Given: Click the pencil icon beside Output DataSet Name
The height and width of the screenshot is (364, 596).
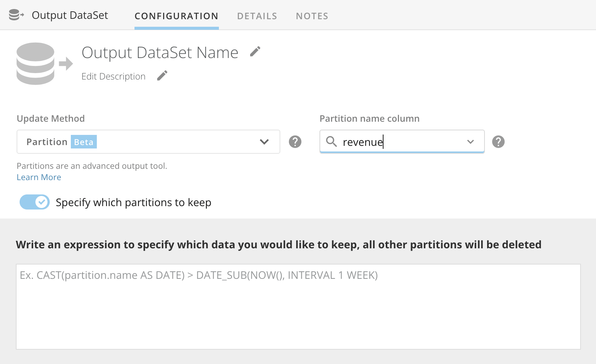Looking at the screenshot, I should [x=255, y=52].
